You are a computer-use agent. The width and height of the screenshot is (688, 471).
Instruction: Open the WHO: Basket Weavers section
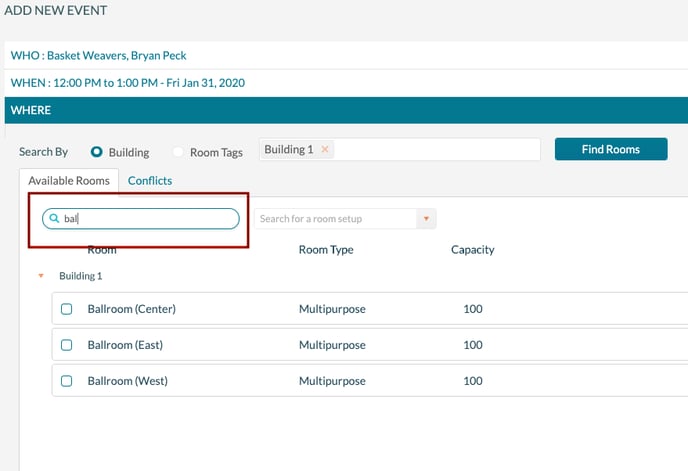[x=346, y=55]
